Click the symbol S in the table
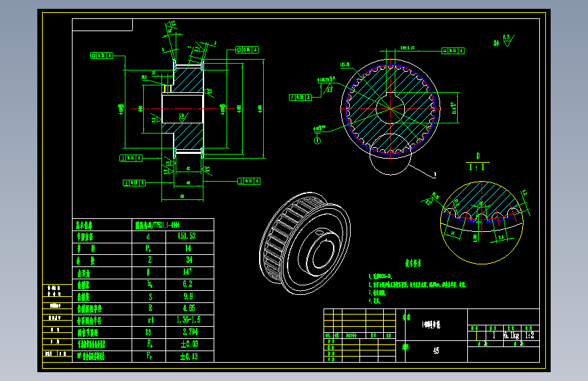The width and height of the screenshot is (588, 381). [x=151, y=297]
